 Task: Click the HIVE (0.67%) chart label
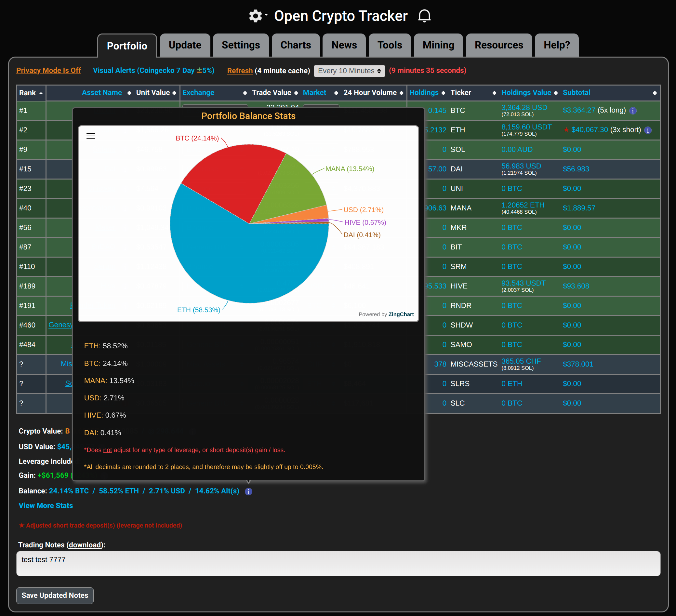pyautogui.click(x=365, y=222)
